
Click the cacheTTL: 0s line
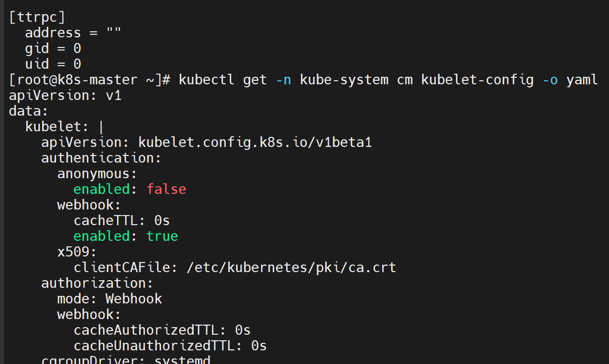[x=122, y=221]
